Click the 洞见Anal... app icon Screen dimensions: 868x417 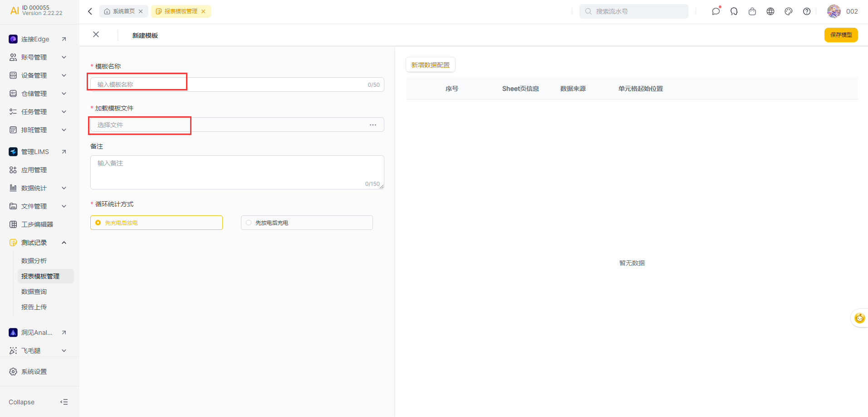(13, 333)
